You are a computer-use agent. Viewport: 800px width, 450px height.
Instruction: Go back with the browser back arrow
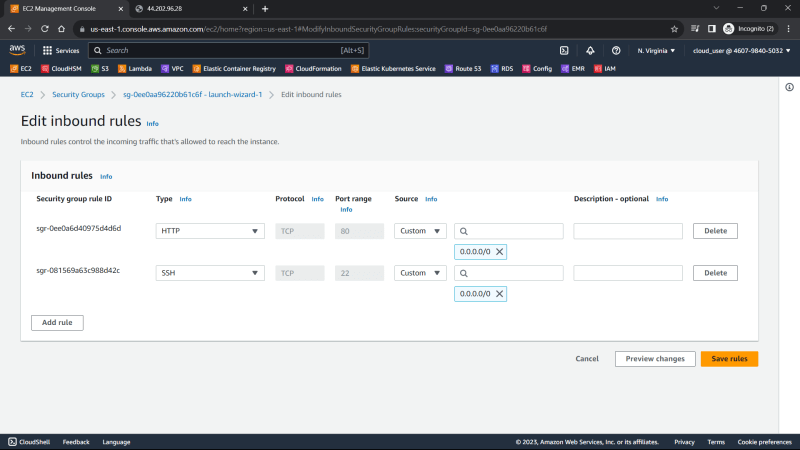tap(12, 29)
